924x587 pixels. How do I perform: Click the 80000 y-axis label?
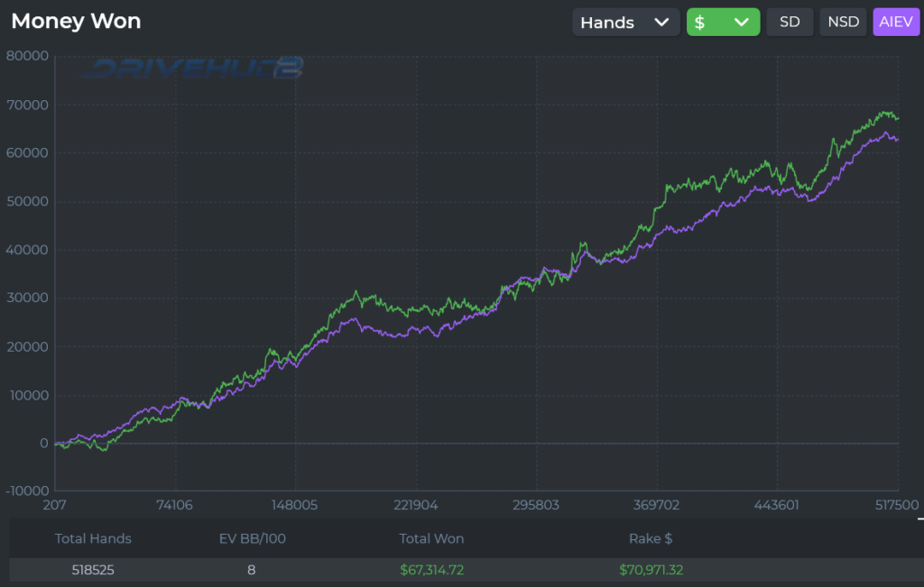26,56
